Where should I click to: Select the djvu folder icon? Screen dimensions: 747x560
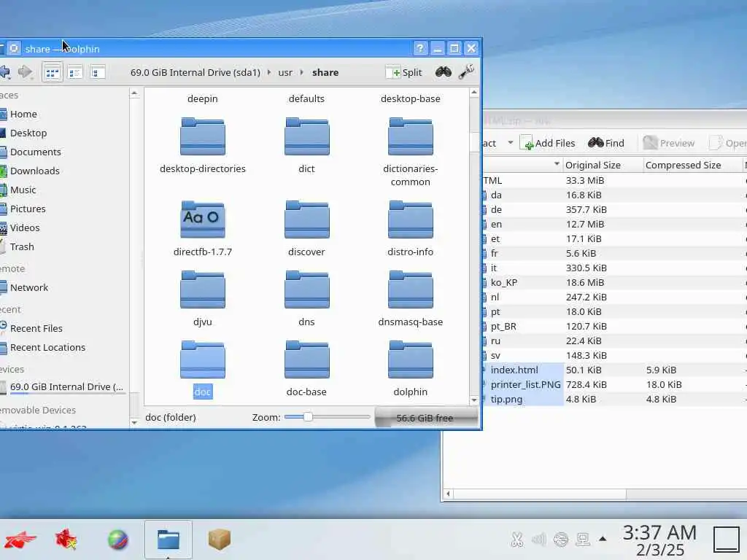203,289
